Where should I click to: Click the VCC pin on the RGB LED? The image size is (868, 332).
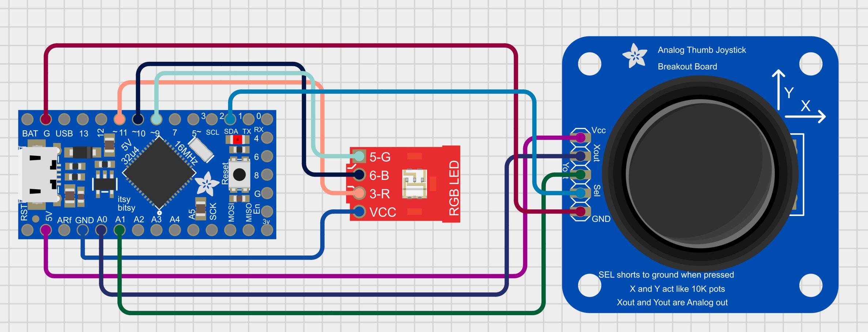(x=360, y=211)
